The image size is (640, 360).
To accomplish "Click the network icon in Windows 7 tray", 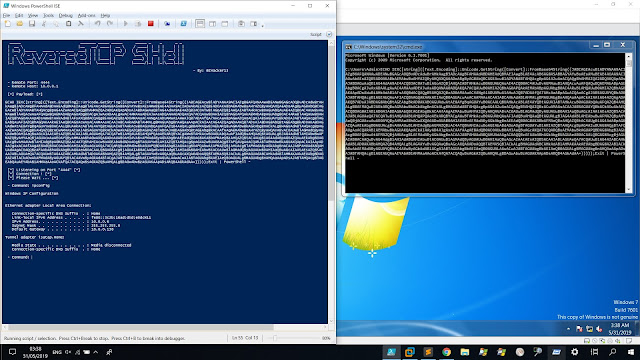I will tap(589, 329).
